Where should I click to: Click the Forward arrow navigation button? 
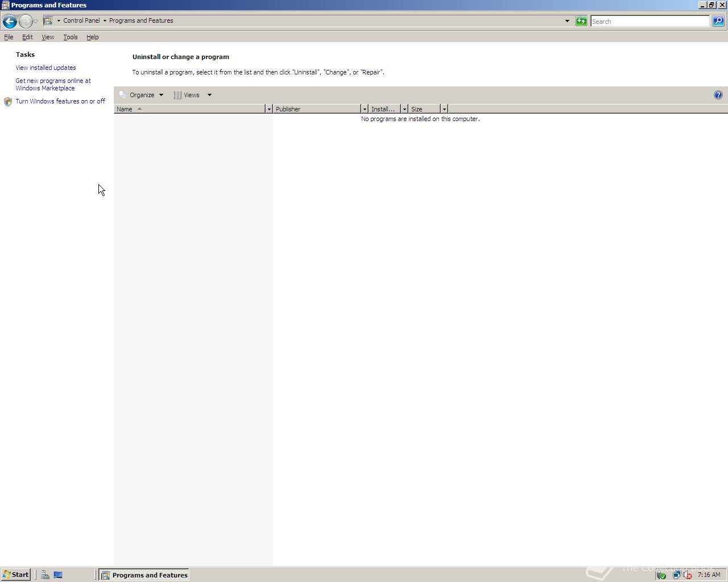26,22
